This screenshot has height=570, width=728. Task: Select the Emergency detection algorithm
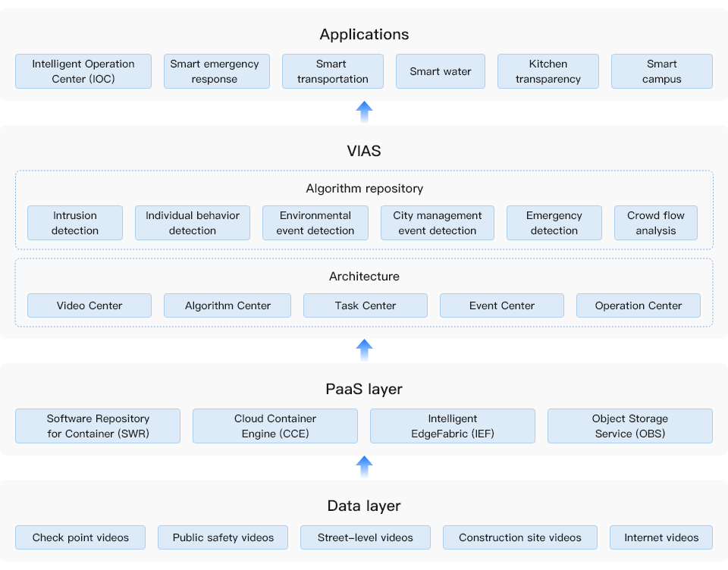pyautogui.click(x=554, y=223)
